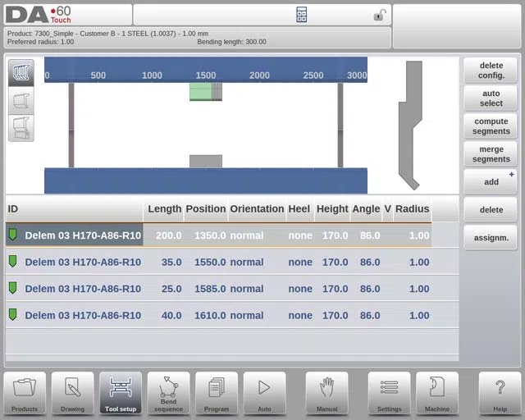525x420 pixels.
Task: Click the punch profile preview drawing
Action: click(410, 126)
